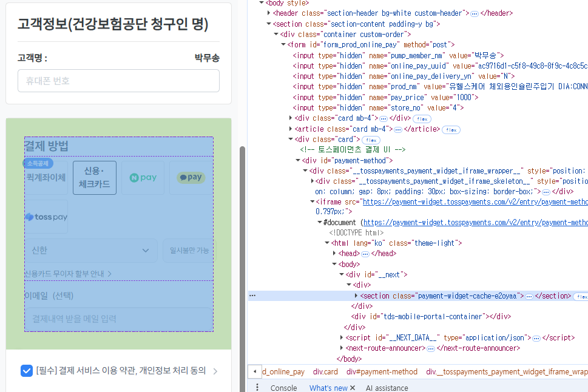Viewport: 588px width, 392px height.
Task: Select d_online_pay breadcrumb item
Action: click(283, 372)
